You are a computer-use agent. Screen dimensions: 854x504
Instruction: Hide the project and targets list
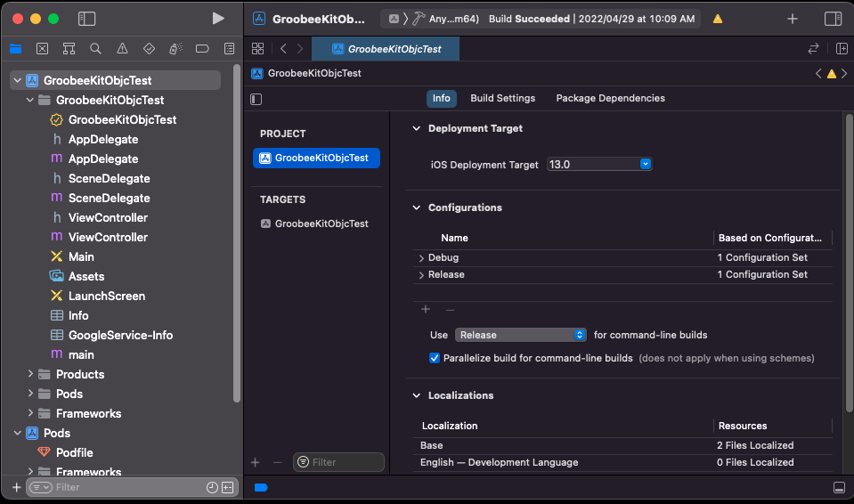256,99
